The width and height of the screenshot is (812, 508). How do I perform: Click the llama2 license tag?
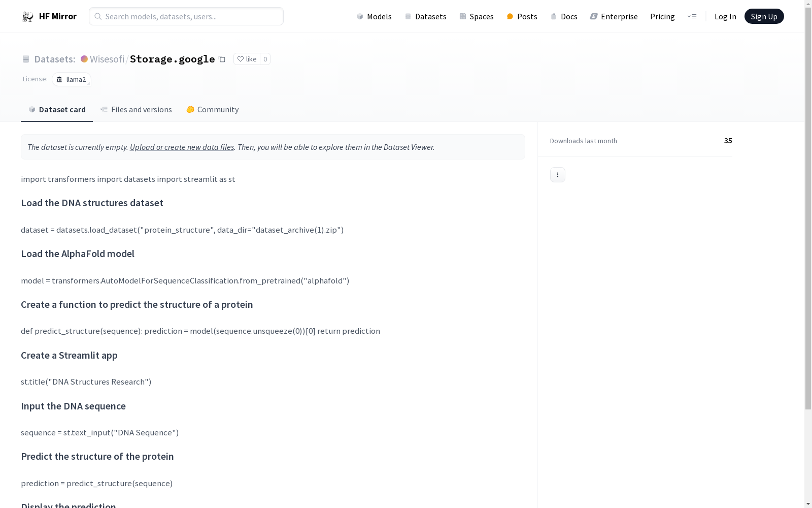point(72,79)
